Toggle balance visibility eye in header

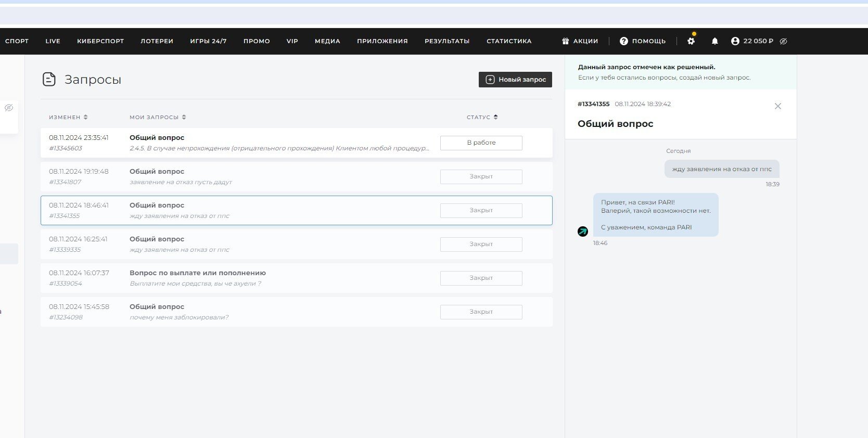click(783, 41)
